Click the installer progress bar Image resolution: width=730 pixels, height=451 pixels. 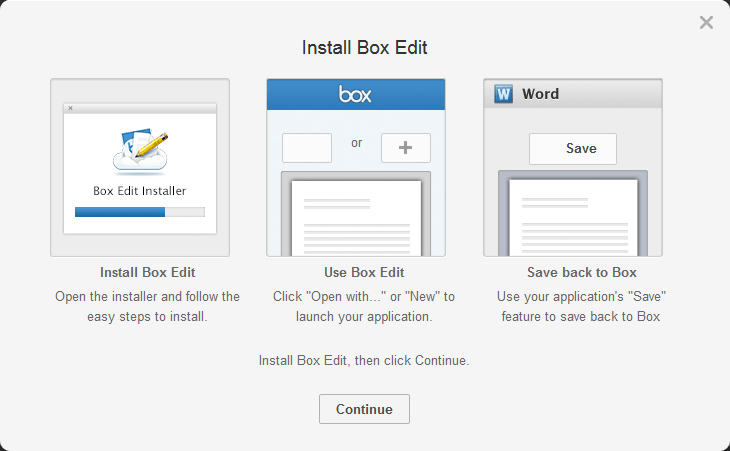coord(140,212)
